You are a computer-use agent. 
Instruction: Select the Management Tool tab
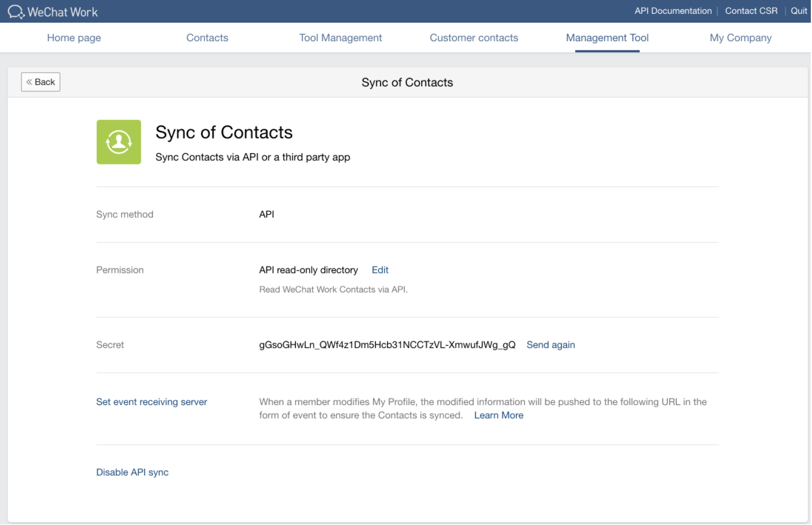(x=607, y=38)
